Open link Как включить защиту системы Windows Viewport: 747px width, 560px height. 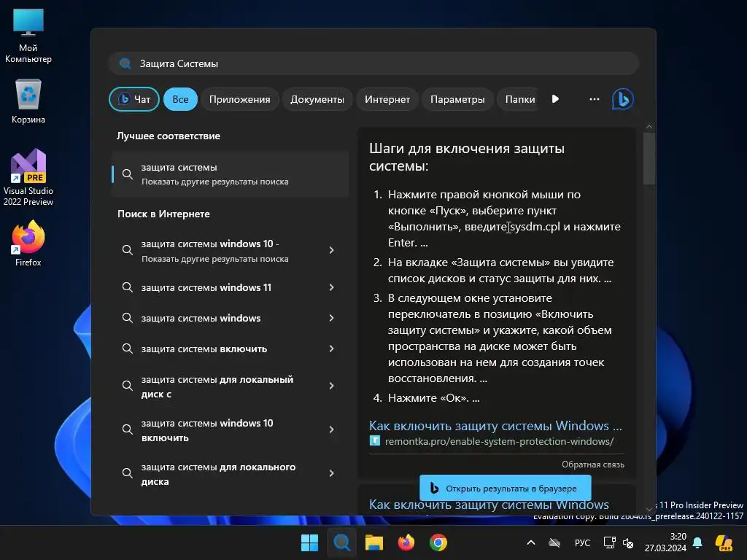click(495, 425)
